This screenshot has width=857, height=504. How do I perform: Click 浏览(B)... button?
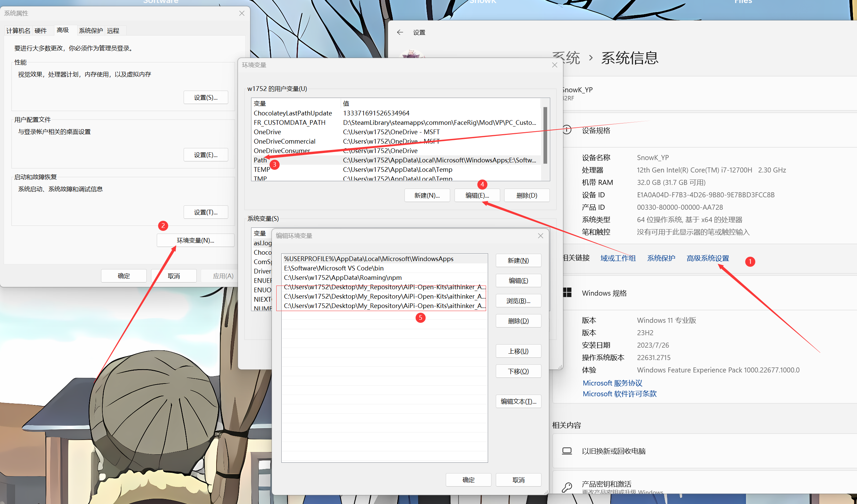(518, 301)
